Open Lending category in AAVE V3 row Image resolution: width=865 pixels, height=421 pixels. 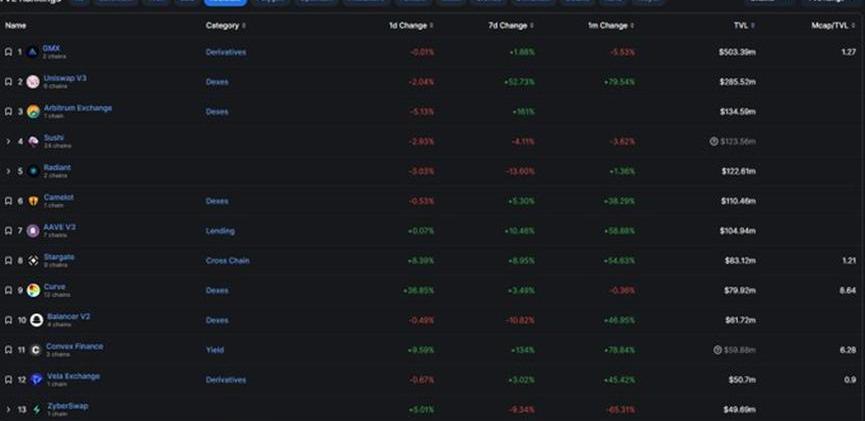220,231
